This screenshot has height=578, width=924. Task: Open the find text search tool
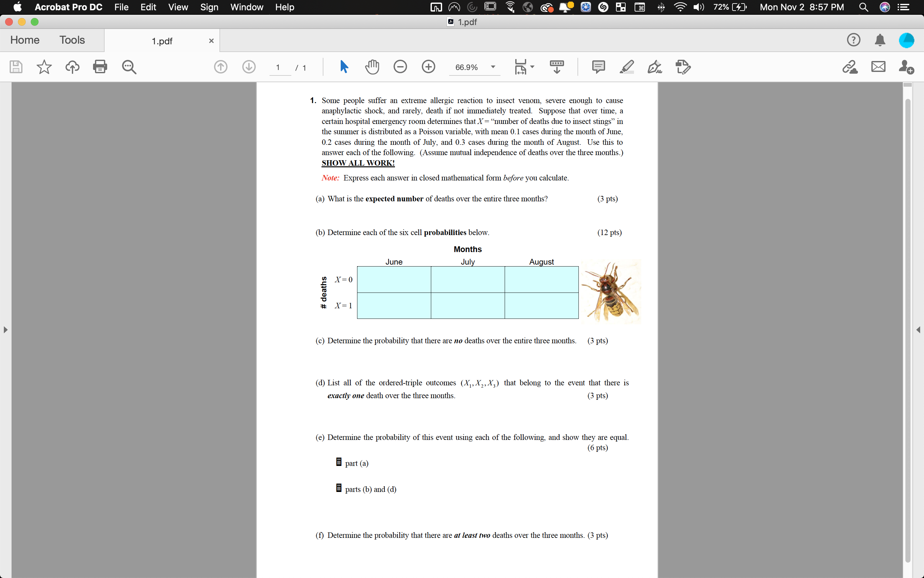(x=129, y=67)
